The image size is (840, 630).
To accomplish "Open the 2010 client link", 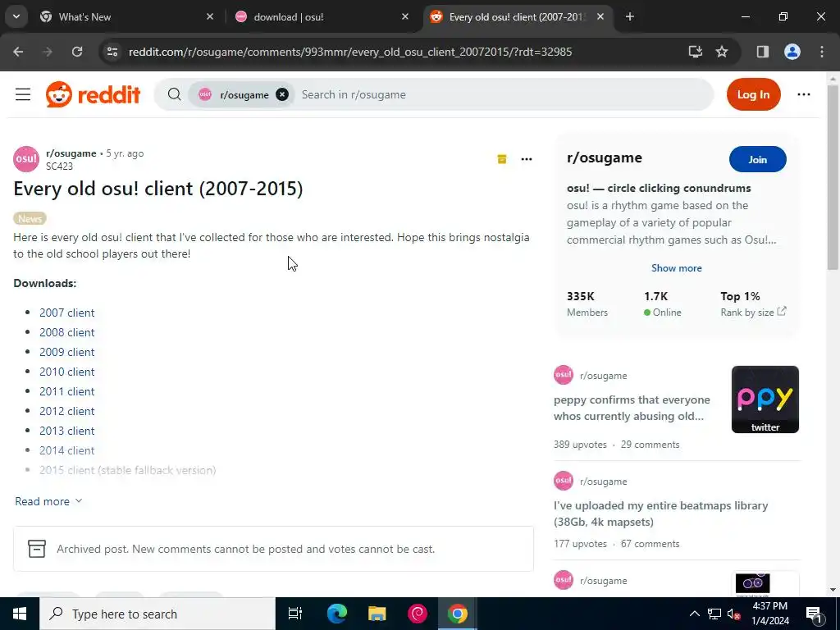I will coord(67,372).
